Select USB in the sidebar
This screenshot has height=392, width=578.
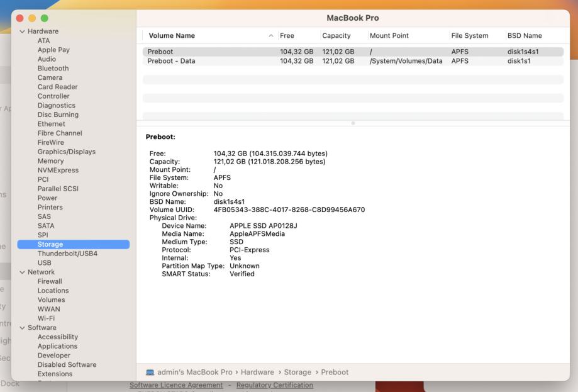tap(44, 262)
